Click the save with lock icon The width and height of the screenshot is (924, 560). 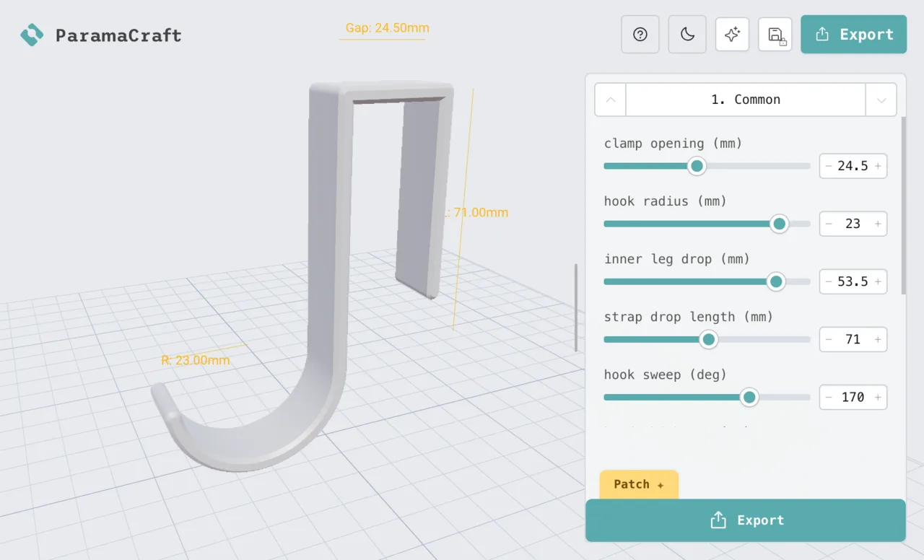pos(775,35)
